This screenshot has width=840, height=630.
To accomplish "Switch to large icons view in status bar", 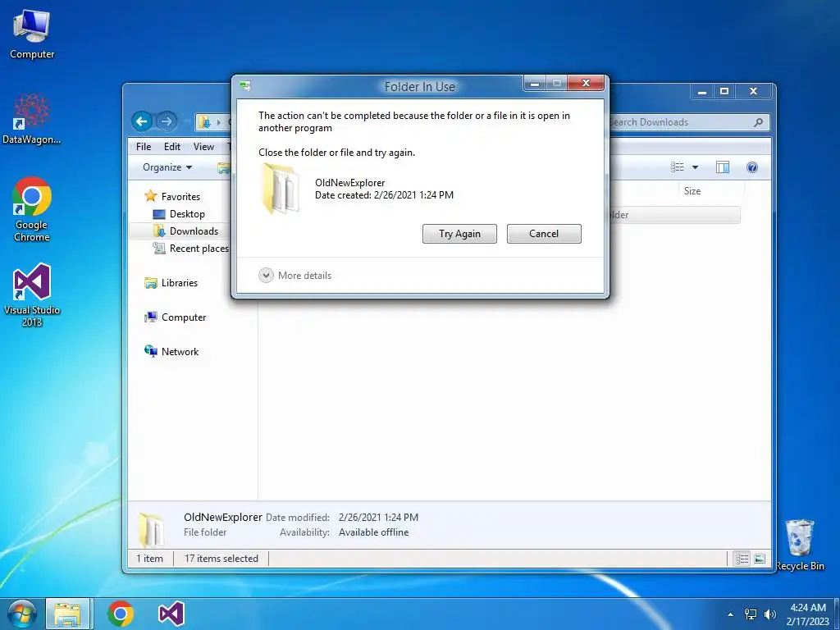I will click(760, 559).
